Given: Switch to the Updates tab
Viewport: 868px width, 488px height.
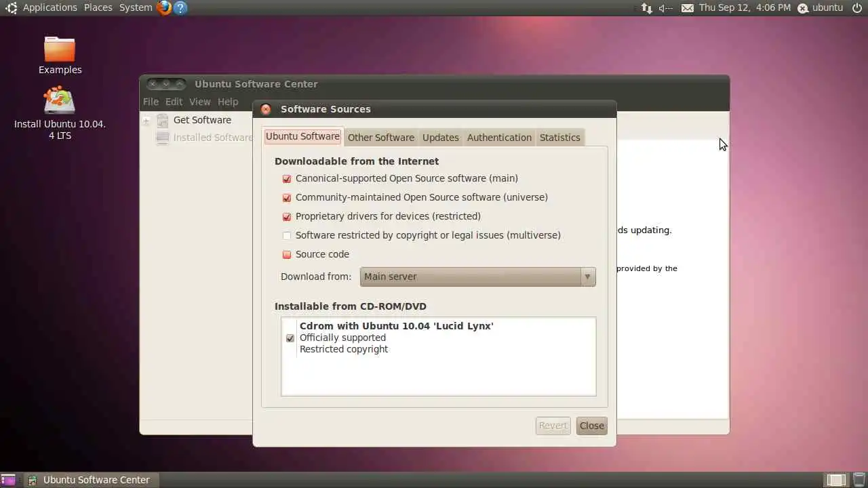Looking at the screenshot, I should click(x=440, y=138).
